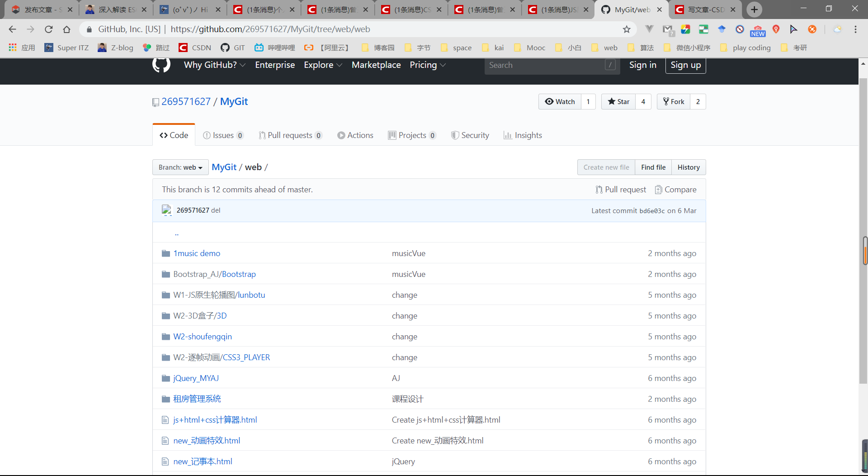868x476 pixels.
Task: Open the Compare link
Action: 675,190
